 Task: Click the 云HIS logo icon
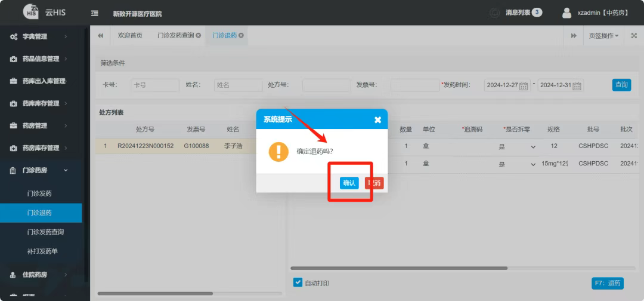[31, 11]
